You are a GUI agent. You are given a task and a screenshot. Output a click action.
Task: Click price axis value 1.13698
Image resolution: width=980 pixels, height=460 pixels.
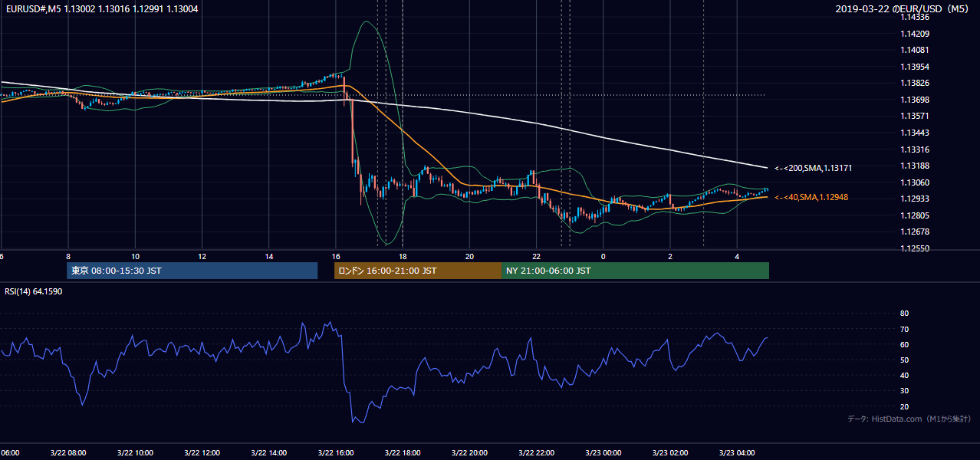click(915, 100)
